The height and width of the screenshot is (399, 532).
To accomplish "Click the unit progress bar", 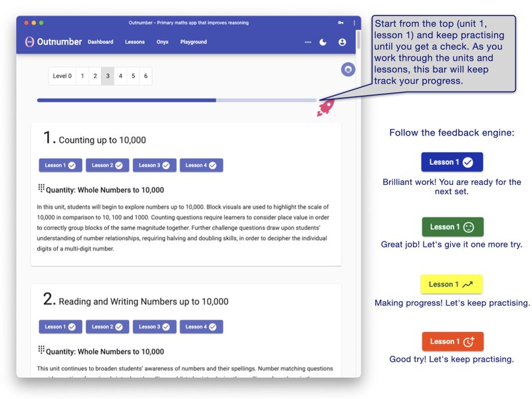I will point(176,100).
